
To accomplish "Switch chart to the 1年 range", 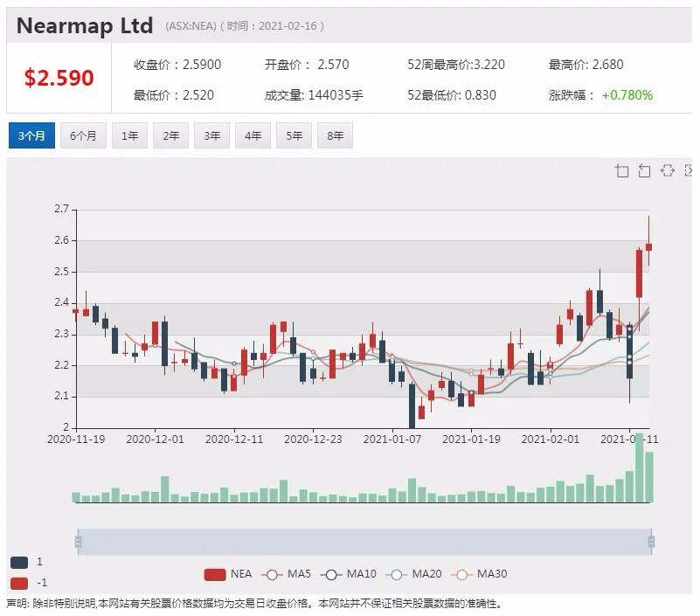I will pos(129,135).
